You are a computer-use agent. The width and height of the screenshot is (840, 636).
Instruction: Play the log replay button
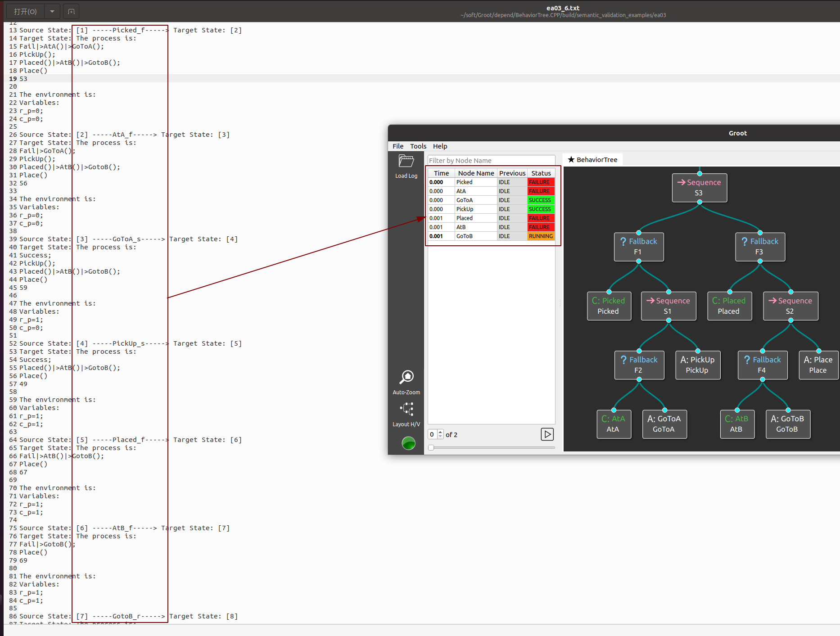(x=547, y=434)
